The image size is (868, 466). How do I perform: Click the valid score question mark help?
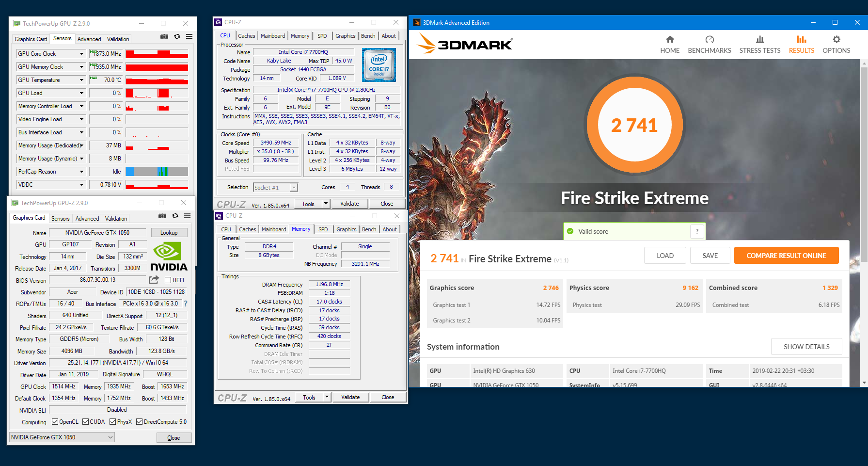point(697,231)
